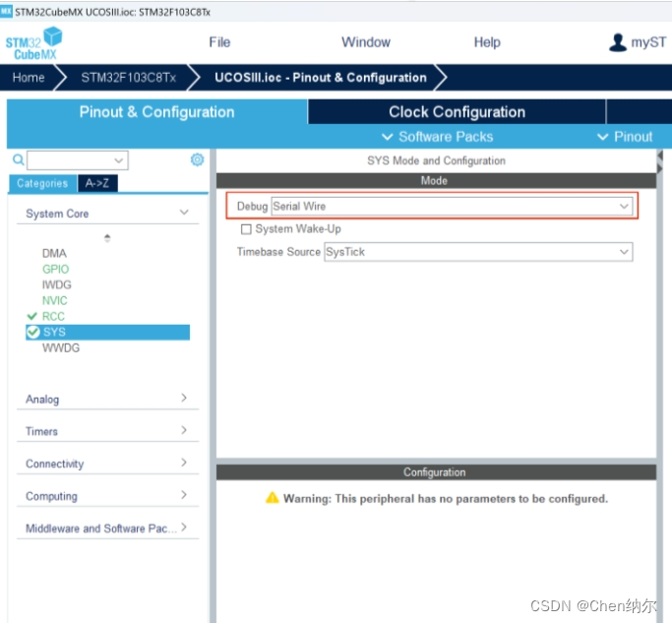Click the Mode section header
Screen dimensions: 672x623
(x=436, y=180)
